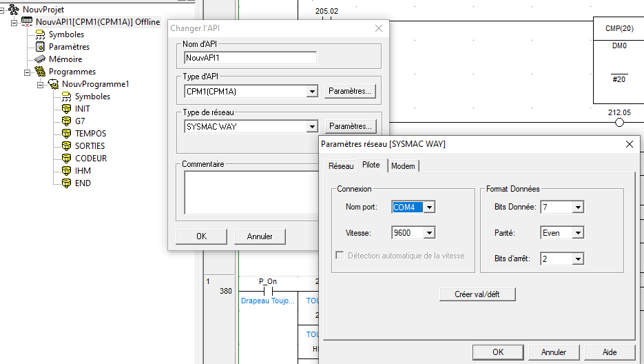Click the END section icon
This screenshot has width=644, height=364.
(x=66, y=183)
